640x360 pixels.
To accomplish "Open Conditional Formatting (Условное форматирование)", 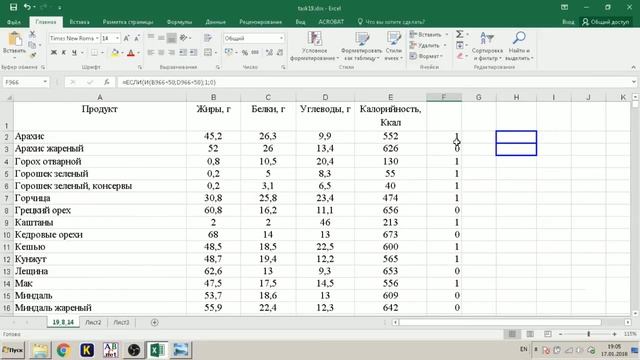I will tap(314, 47).
